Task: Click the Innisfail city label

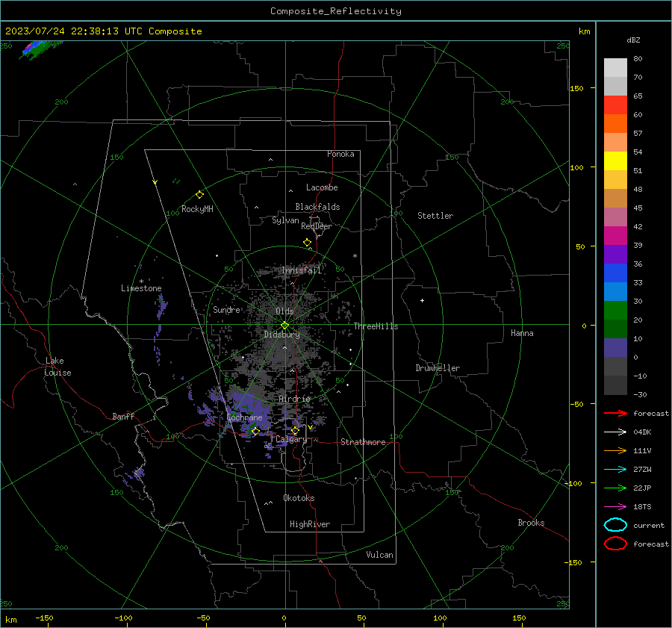Action: 302,270
